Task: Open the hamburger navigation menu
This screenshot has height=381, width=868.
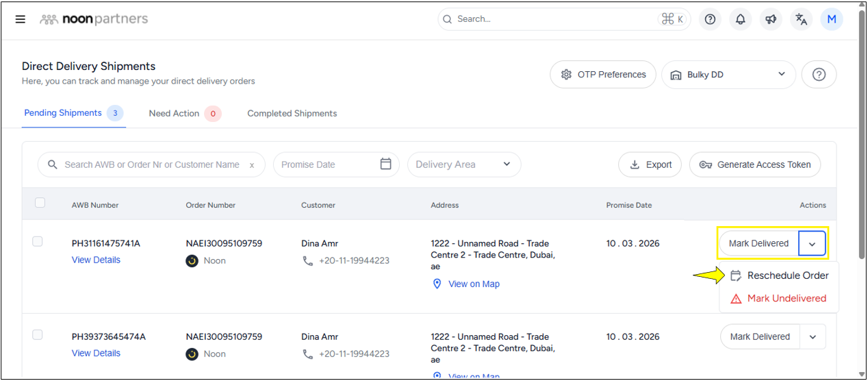Action: click(21, 19)
